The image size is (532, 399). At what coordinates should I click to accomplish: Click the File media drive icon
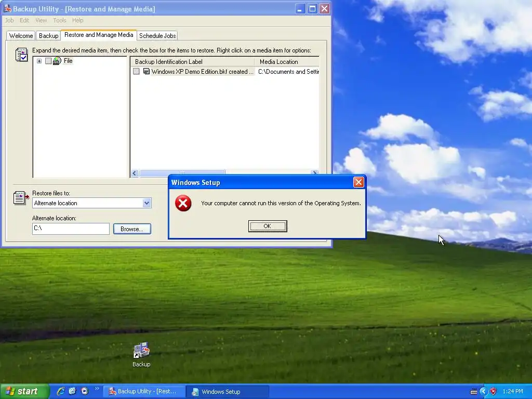point(57,61)
